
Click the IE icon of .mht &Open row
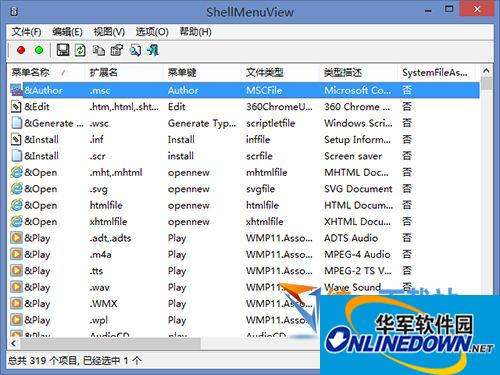click(16, 172)
